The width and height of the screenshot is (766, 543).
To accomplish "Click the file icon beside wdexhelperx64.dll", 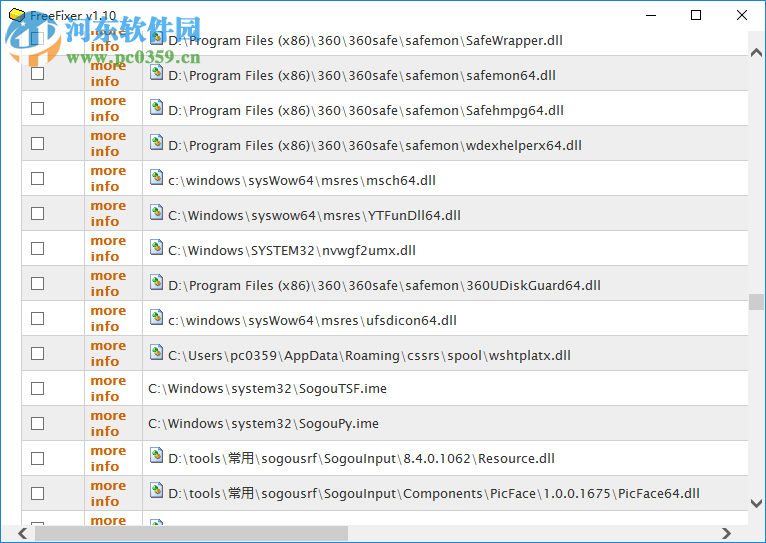I will click(x=156, y=142).
